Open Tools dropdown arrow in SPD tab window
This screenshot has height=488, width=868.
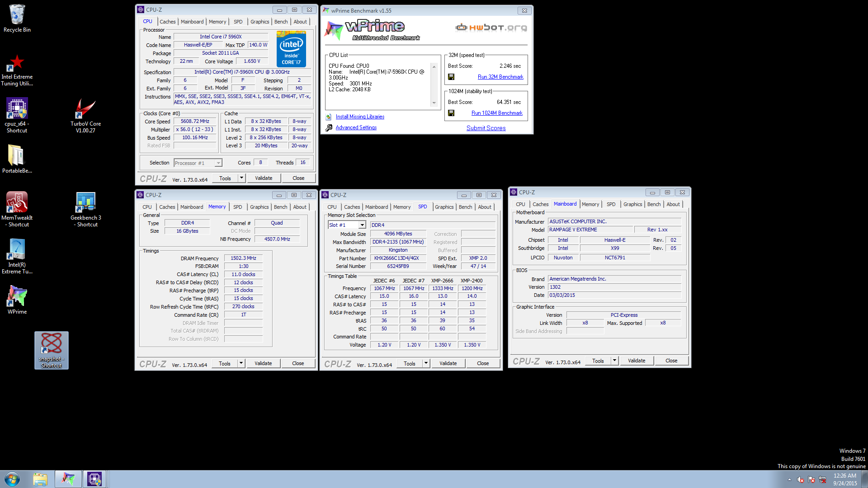point(426,363)
